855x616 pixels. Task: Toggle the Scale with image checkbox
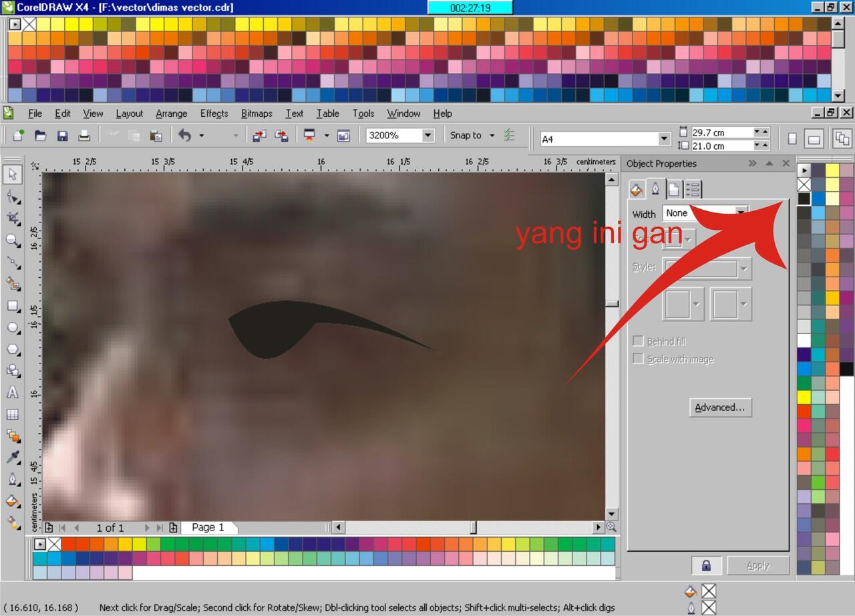pos(638,359)
